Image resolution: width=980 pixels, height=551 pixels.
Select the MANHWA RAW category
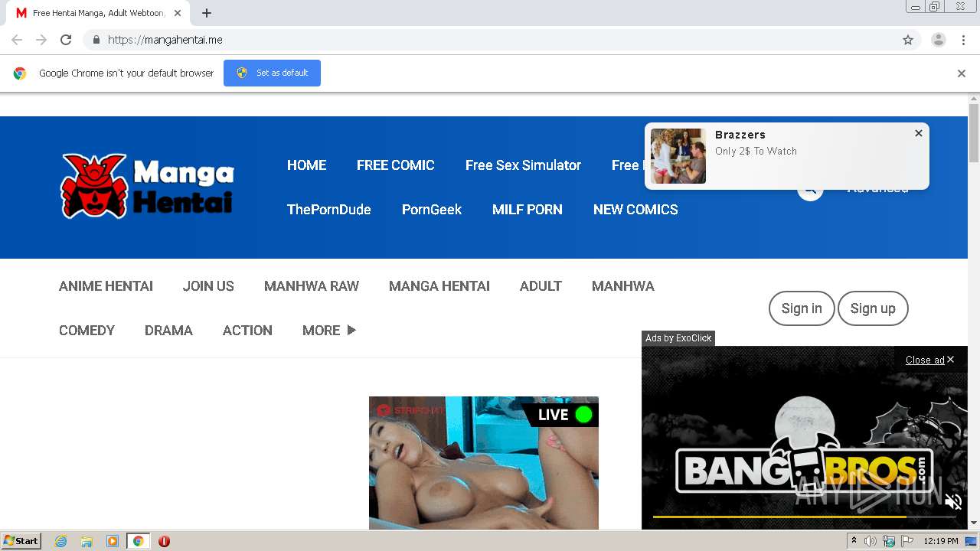click(x=312, y=286)
